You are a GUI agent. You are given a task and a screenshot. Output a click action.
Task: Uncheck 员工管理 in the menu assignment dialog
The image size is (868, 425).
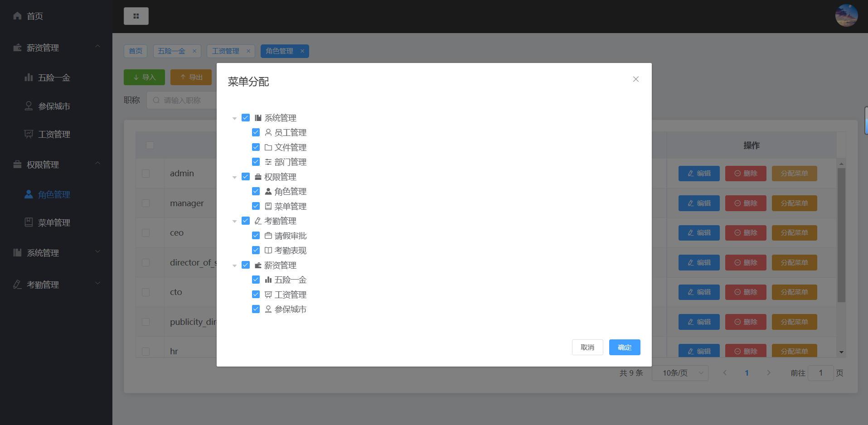tap(256, 132)
